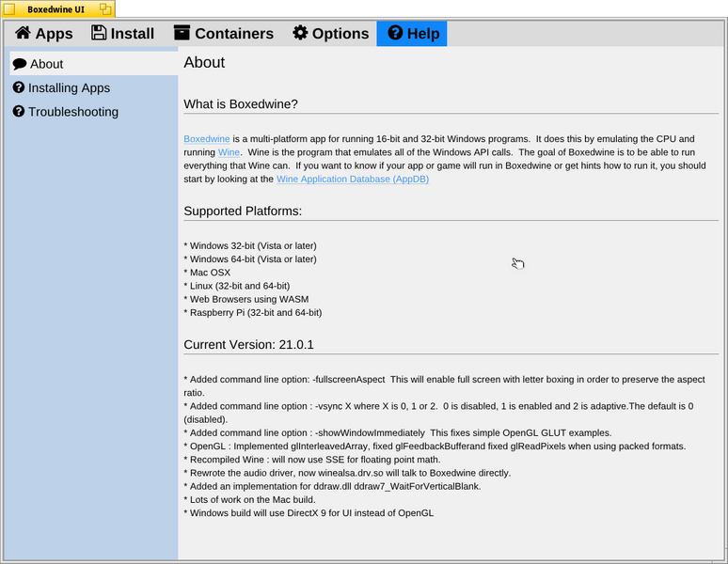Screen dimensions: 728x564
Task: Click the speech bubble icon beside About
Action: point(20,64)
